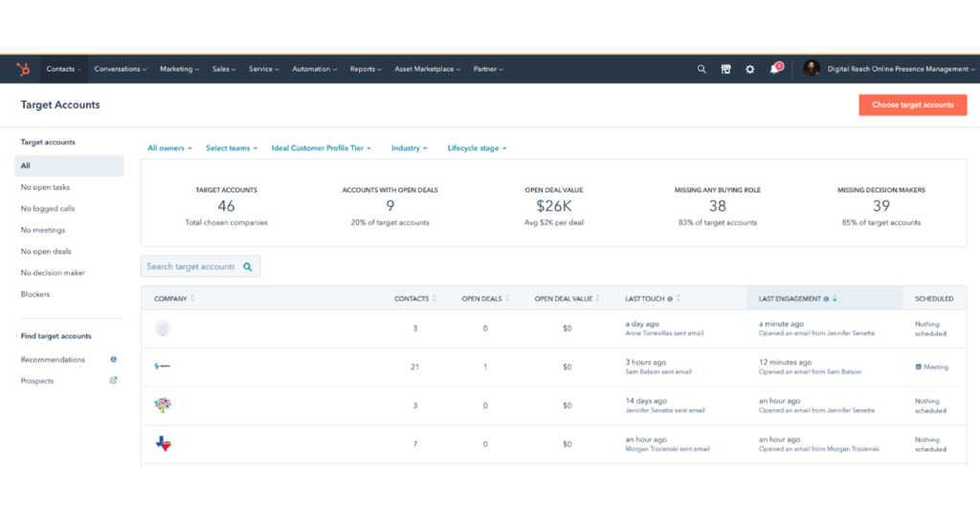
Task: Click the HubSpot sprocket logo
Action: pos(23,69)
